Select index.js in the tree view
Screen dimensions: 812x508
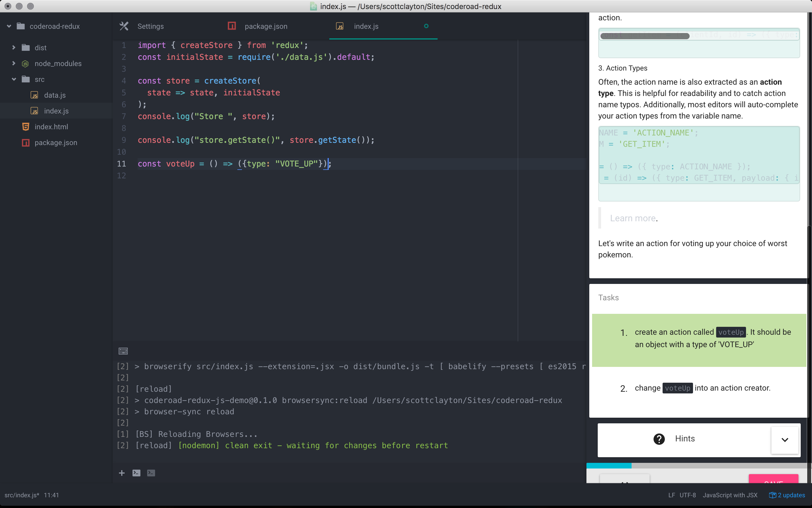56,111
